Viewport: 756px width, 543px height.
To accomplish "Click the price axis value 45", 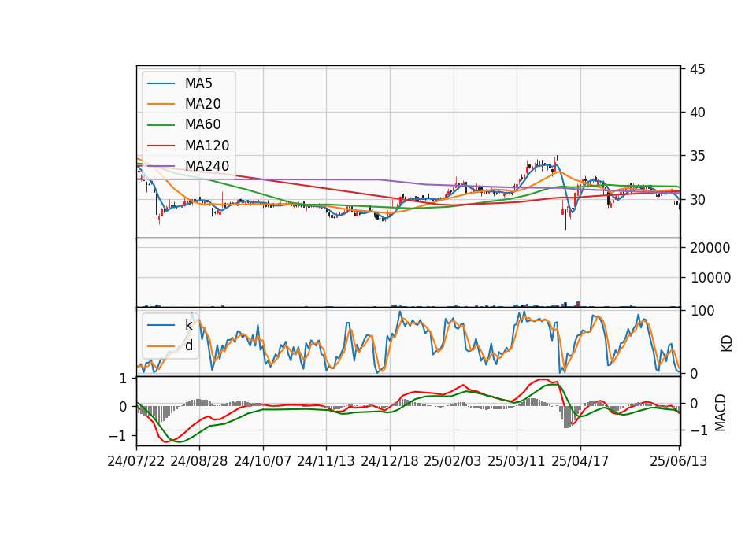I will point(697,69).
